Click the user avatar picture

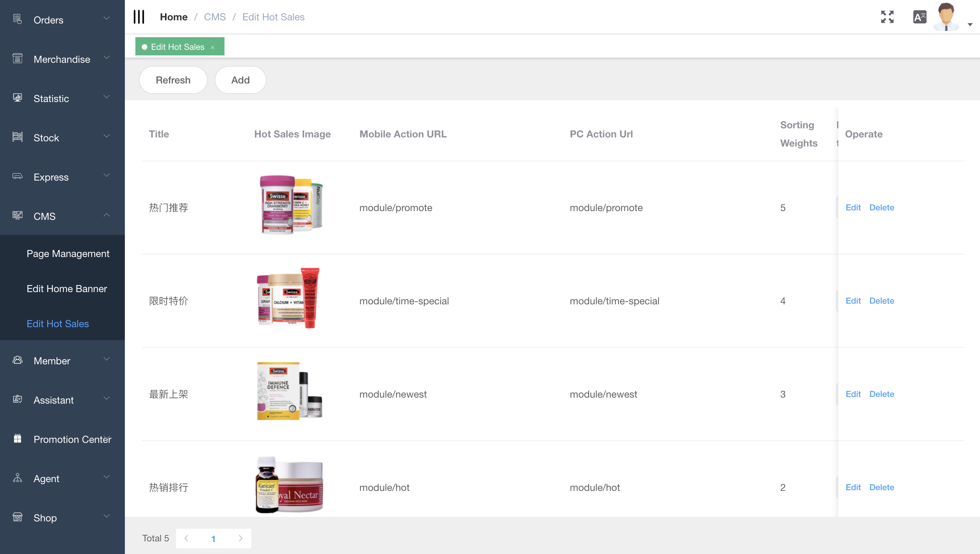pos(946,17)
